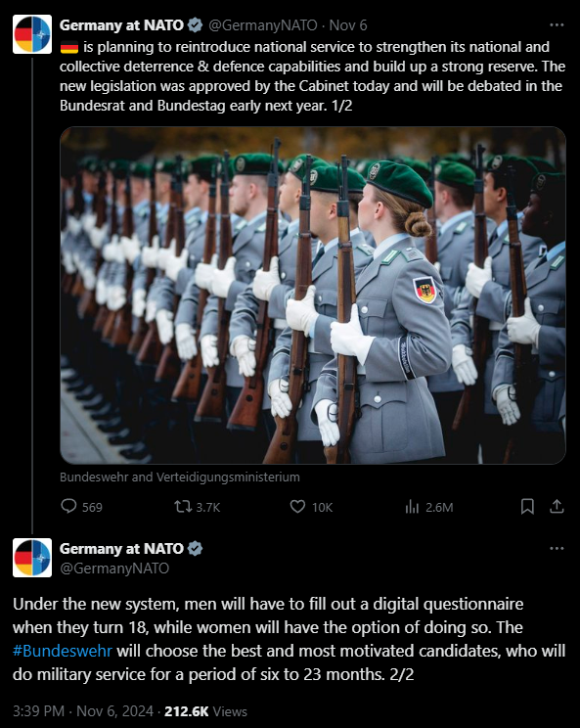Open the @GermanyNATO handle on the first tweet
Image resolution: width=580 pixels, height=728 pixels.
point(263,25)
